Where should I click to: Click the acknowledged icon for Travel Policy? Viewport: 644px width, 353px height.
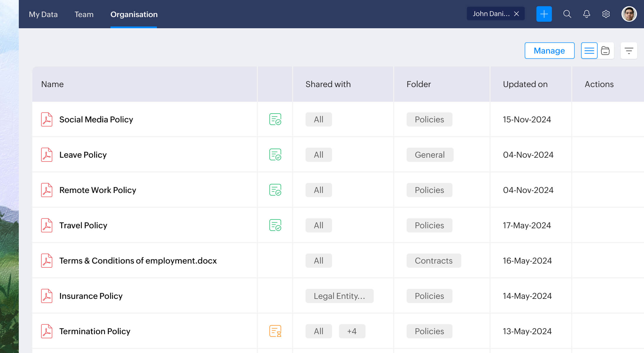275,225
